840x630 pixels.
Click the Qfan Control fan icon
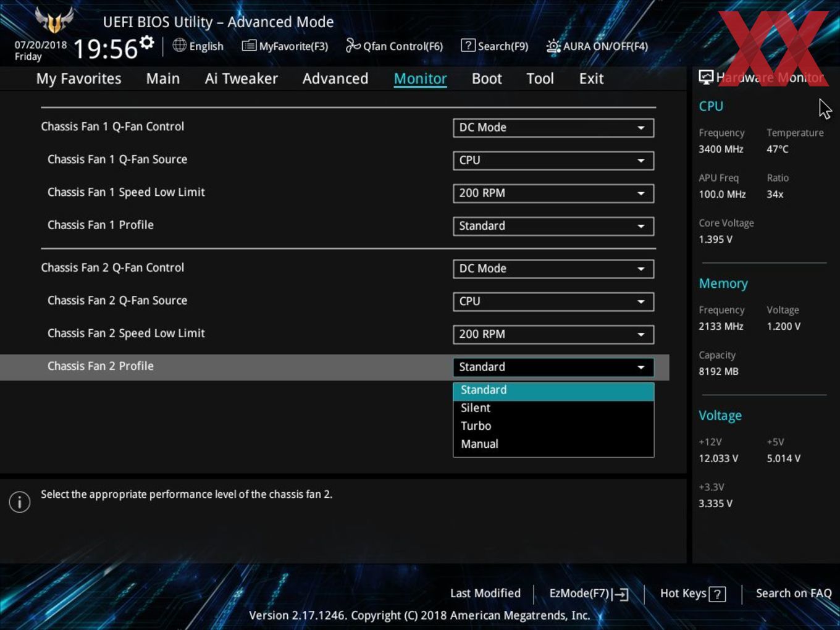pos(353,45)
